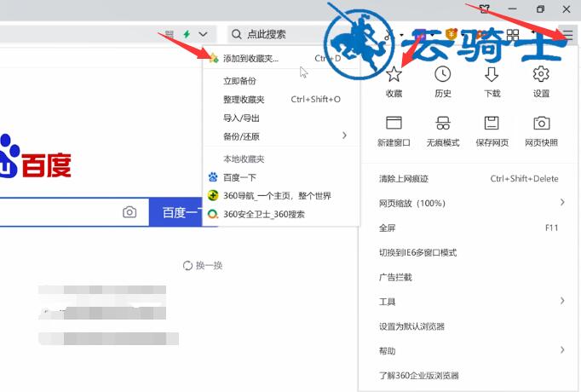This screenshot has height=392, width=581.
Task: Expand the 备份/还原 submenu arrow
Action: click(x=345, y=135)
